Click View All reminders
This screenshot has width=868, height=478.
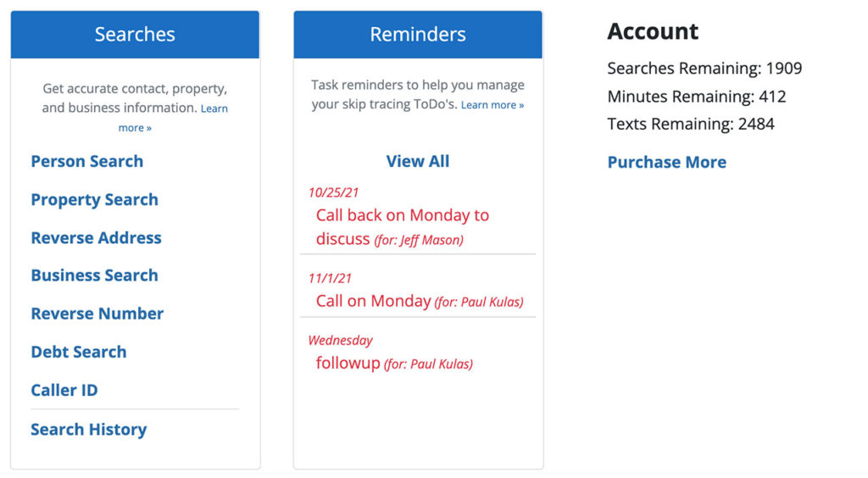click(x=417, y=161)
